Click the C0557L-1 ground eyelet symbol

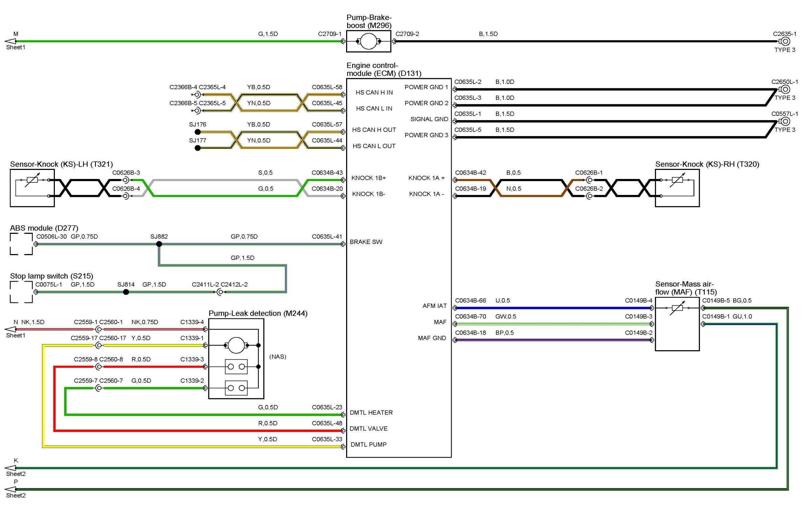786,121
